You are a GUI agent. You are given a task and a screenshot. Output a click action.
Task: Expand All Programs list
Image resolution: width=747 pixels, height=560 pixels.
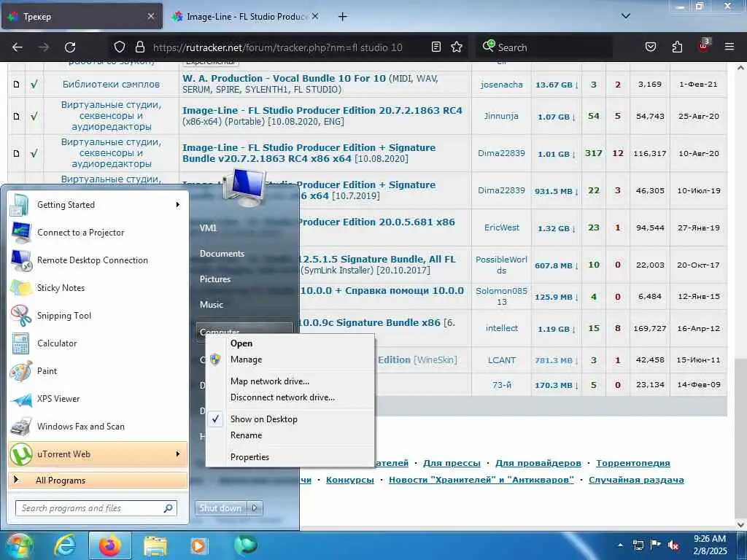[x=98, y=480]
